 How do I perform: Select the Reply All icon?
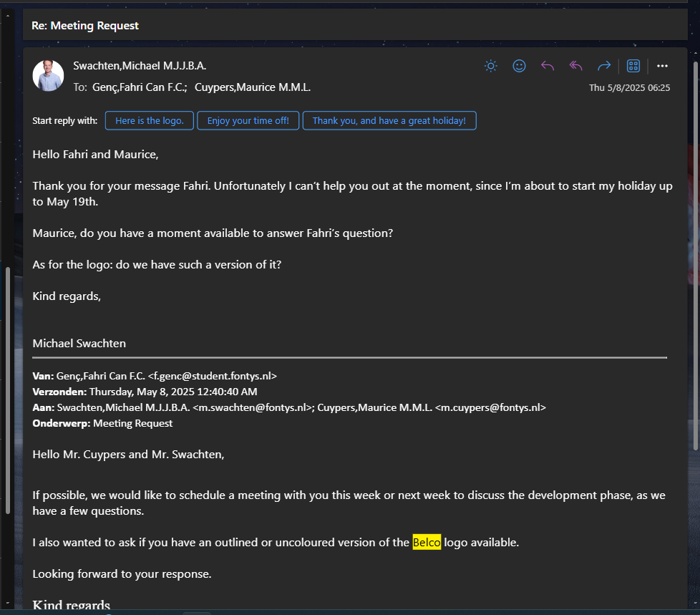tap(575, 65)
